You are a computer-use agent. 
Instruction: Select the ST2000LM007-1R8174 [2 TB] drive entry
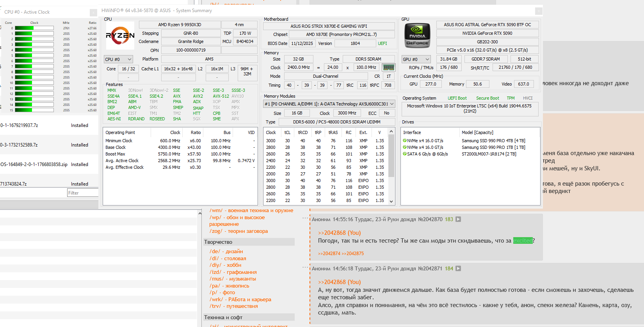pos(489,154)
